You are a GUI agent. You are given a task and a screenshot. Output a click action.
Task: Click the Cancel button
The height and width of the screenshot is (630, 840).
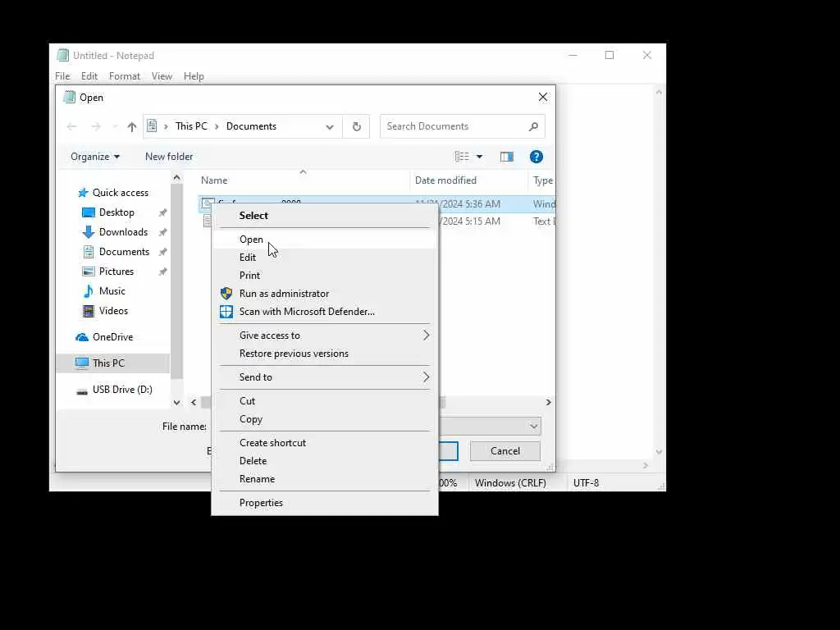(x=505, y=451)
